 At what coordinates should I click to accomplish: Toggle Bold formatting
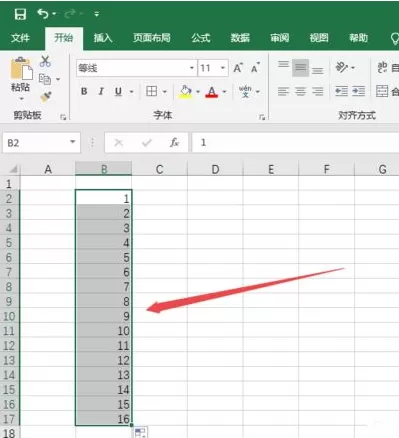pos(84,91)
